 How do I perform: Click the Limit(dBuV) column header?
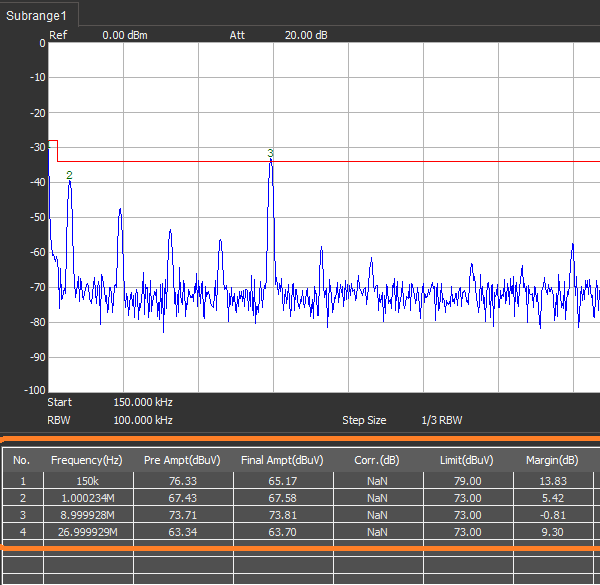(x=466, y=460)
